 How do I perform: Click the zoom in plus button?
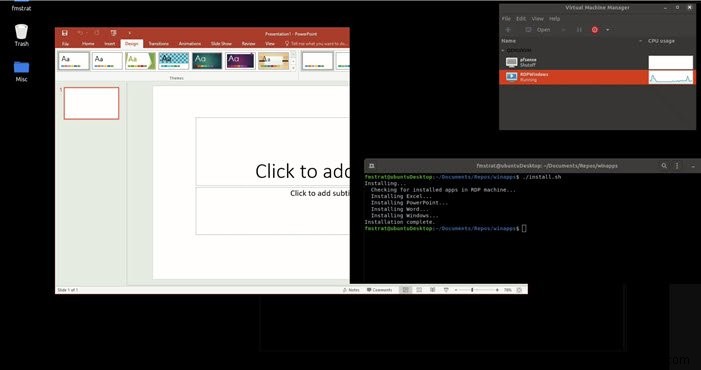click(x=497, y=290)
